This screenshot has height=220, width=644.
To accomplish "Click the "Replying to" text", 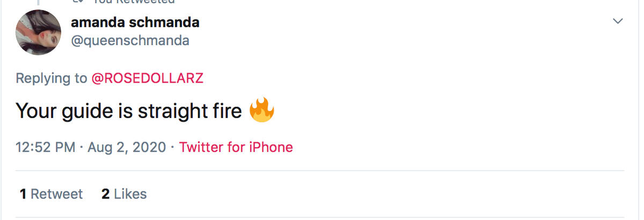I will pyautogui.click(x=52, y=78).
